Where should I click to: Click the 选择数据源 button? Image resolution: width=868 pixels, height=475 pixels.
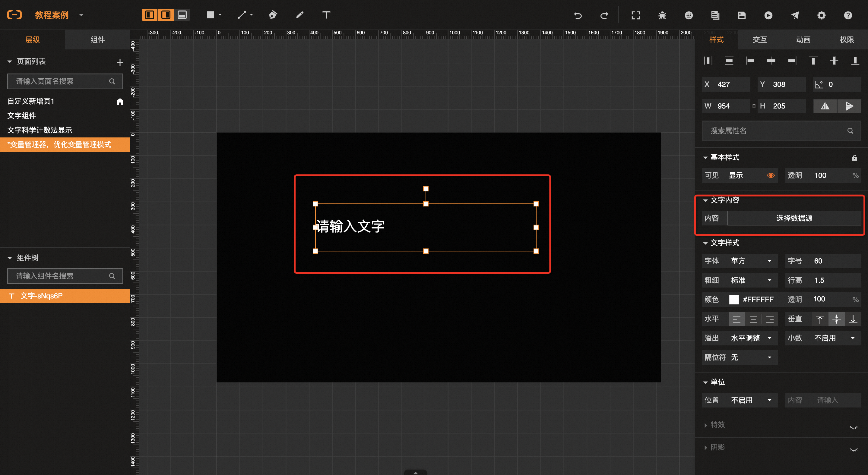pos(794,218)
